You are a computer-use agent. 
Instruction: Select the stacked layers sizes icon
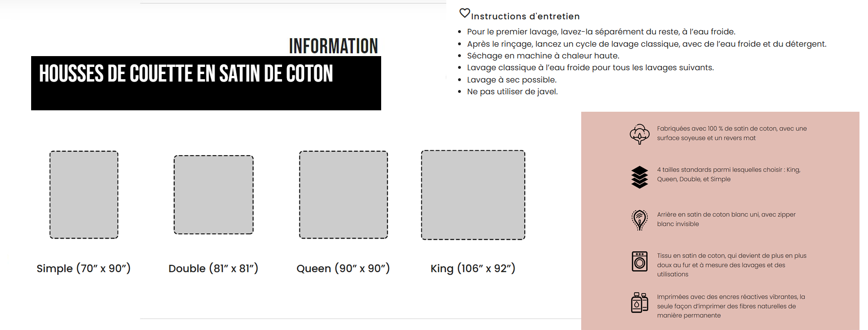click(640, 177)
